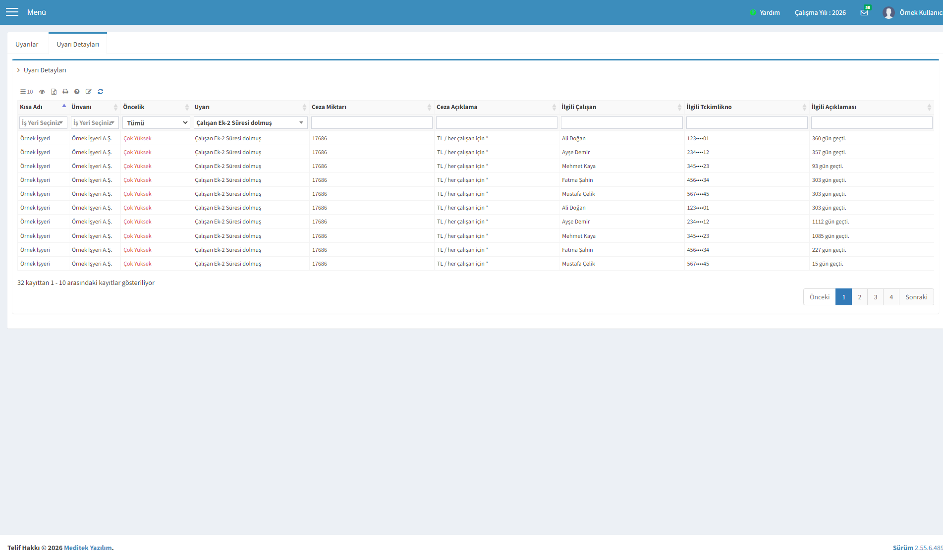The width and height of the screenshot is (943, 560).
Task: Open the mail notifications icon
Action: 864,12
